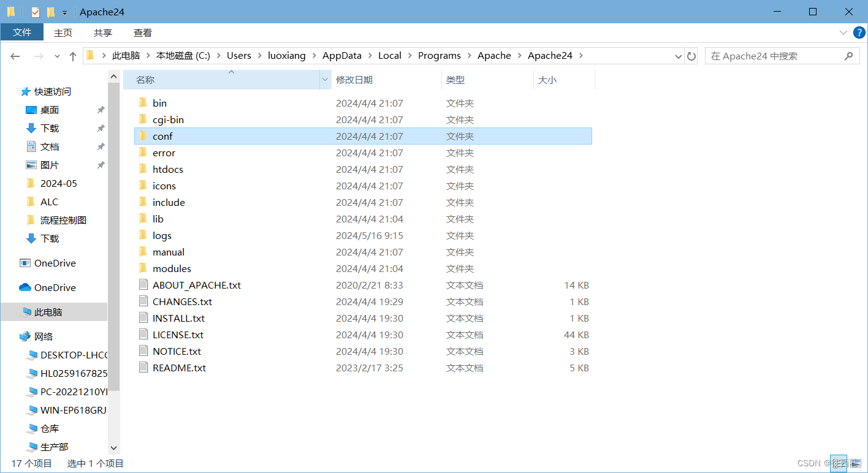Switch to the 主页 ribbon tab
Screen dimensions: 868x473
(63, 32)
